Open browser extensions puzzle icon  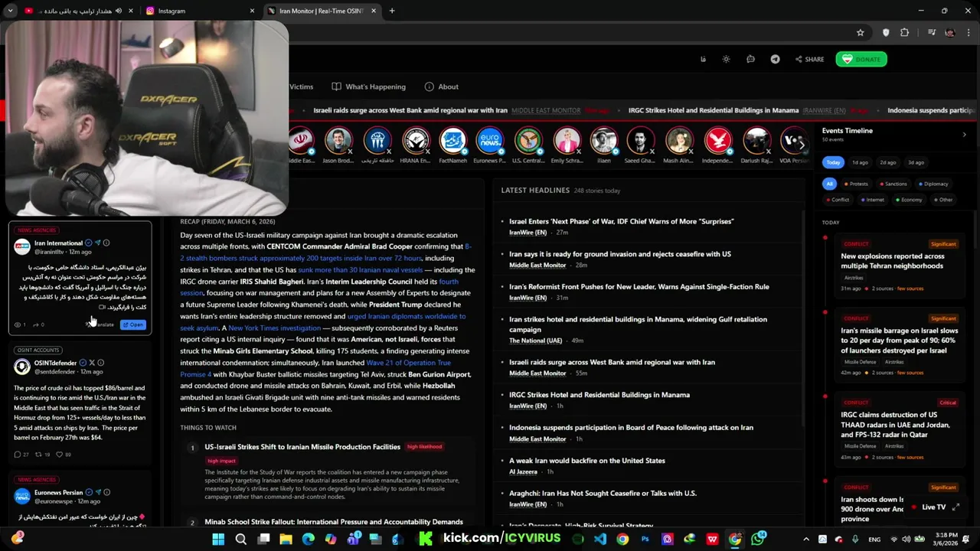coord(905,32)
